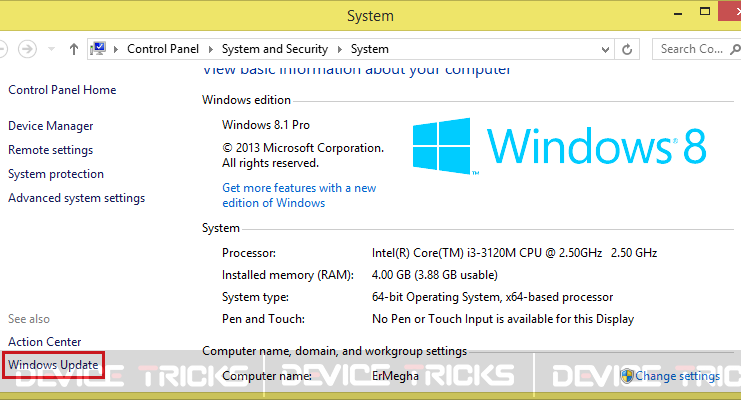This screenshot has width=741, height=400.
Task: Expand the arrow before Control Panel breadcrumb
Action: click(x=116, y=49)
